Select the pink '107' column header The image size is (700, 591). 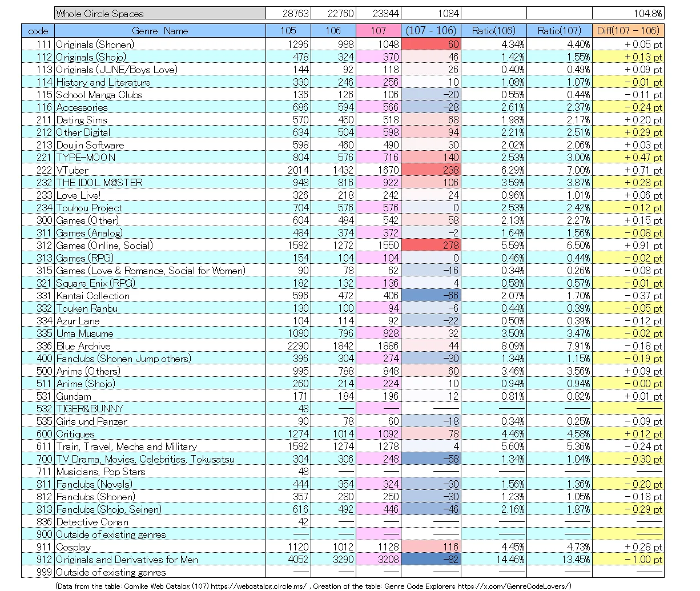point(378,31)
